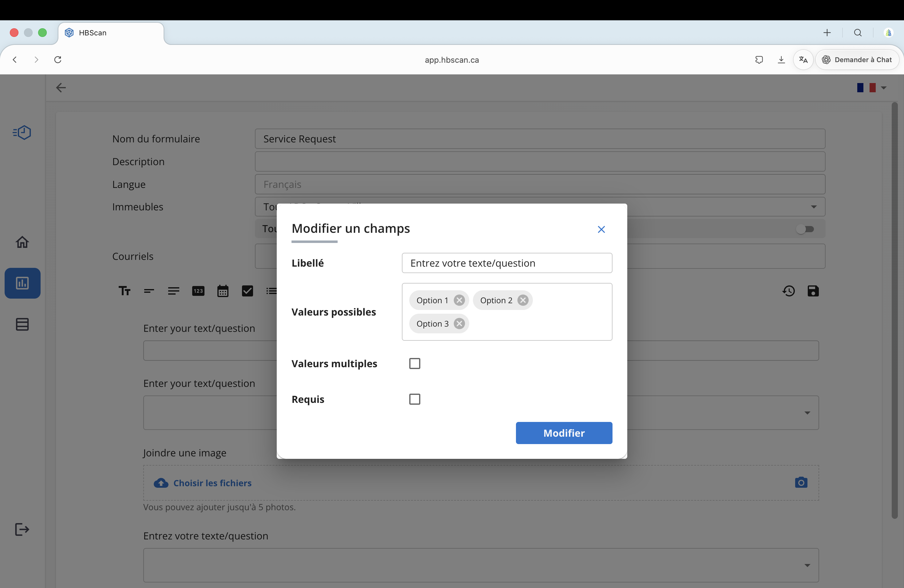
Task: Check the Valeurs multiples checkbox
Action: pyautogui.click(x=414, y=364)
